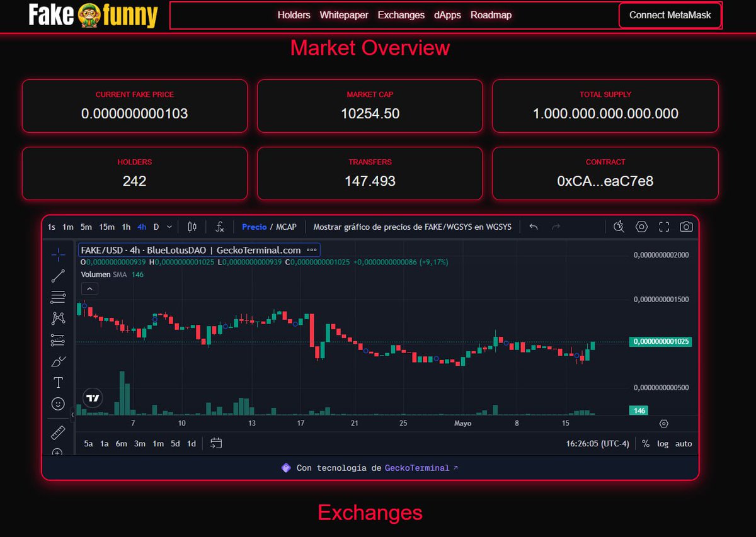
Task: Open chart settings hexagon in top toolbar
Action: click(x=641, y=227)
